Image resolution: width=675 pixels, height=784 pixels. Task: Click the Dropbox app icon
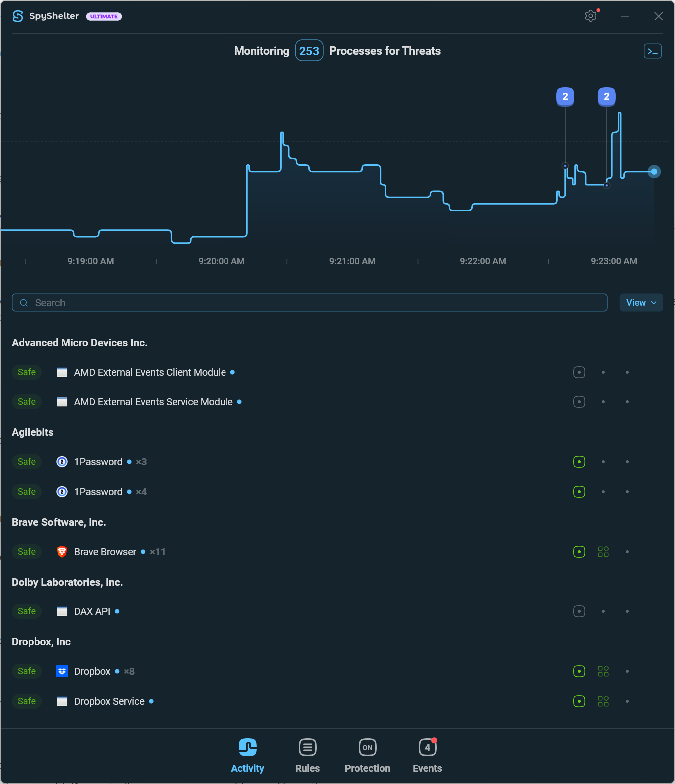click(x=62, y=671)
